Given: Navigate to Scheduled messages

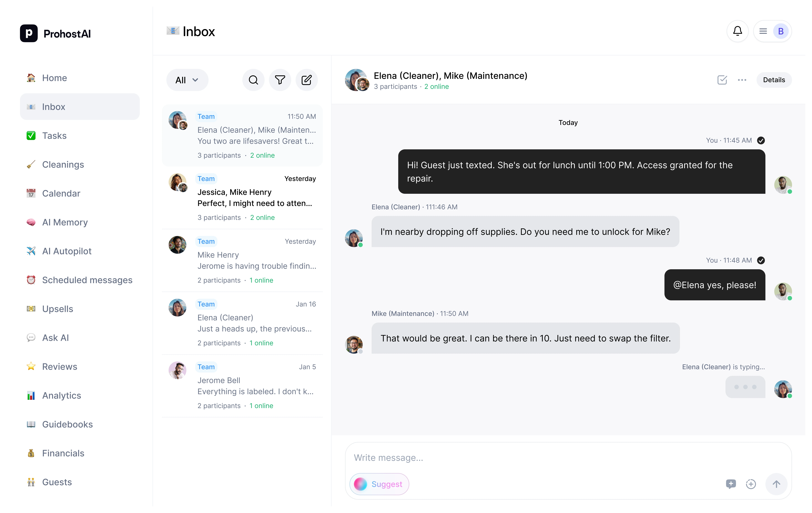Looking at the screenshot, I should pos(87,280).
